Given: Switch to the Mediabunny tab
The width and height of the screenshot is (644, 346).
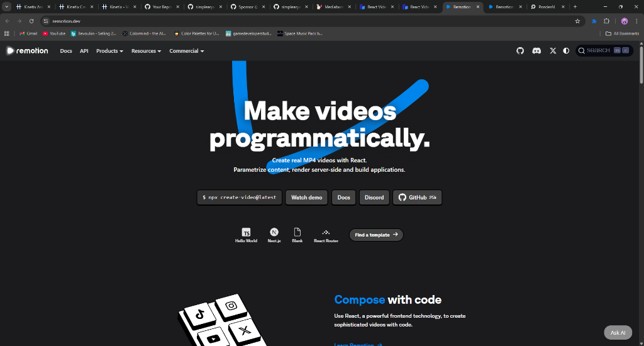Looking at the screenshot, I should tap(333, 6).
